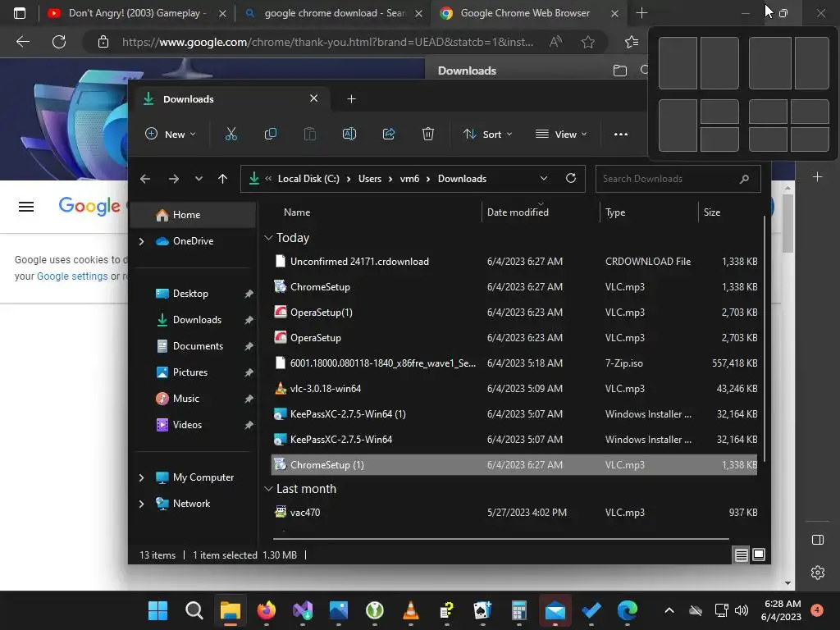840x630 pixels.
Task: Click Users in breadcrumb path
Action: click(370, 178)
